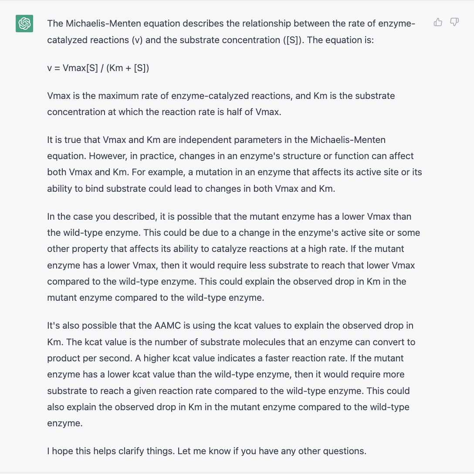Viewport: 474px width, 476px height.
Task: Click the word "AAMC" in the response
Action: tap(167, 326)
